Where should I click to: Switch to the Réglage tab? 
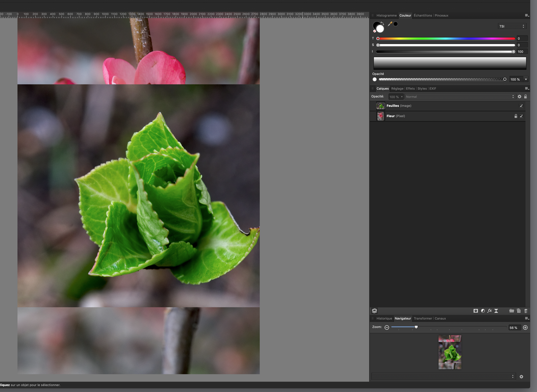(x=397, y=89)
